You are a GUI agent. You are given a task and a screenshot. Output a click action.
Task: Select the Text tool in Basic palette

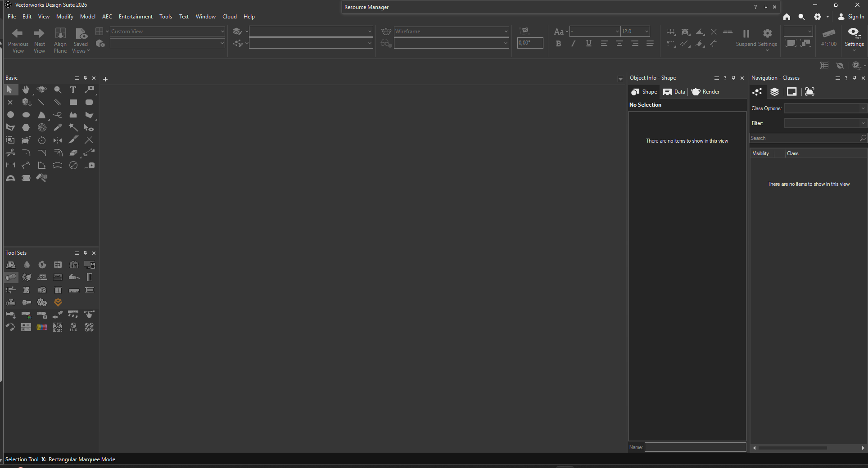coord(73,90)
